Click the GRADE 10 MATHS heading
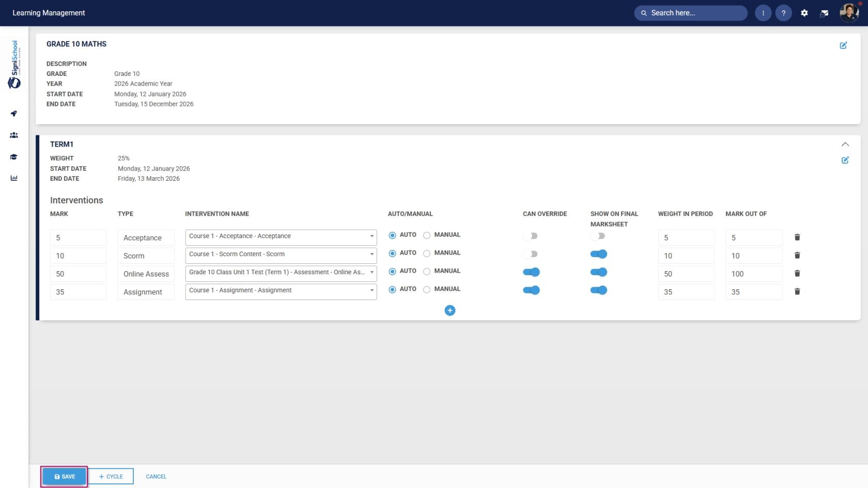 click(x=76, y=44)
